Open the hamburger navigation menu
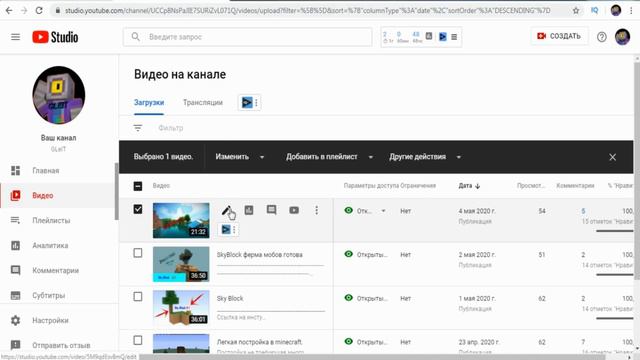The height and width of the screenshot is (360, 640). 16,37
